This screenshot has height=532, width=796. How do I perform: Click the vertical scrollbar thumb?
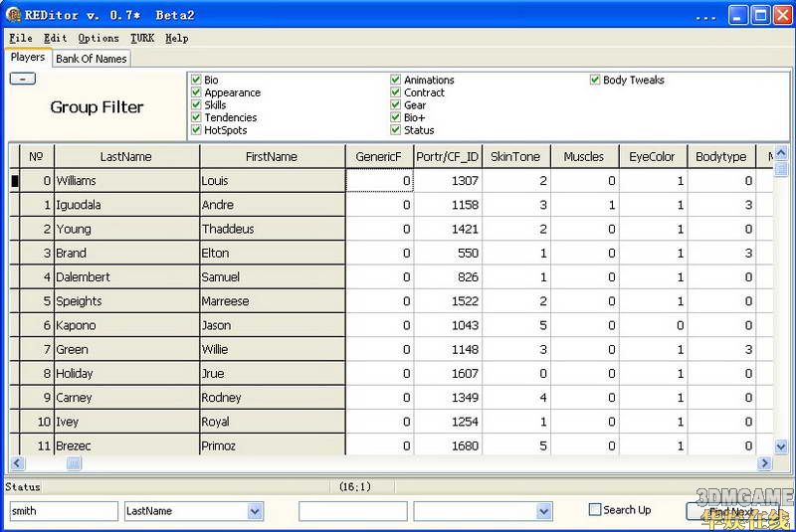pos(781,168)
